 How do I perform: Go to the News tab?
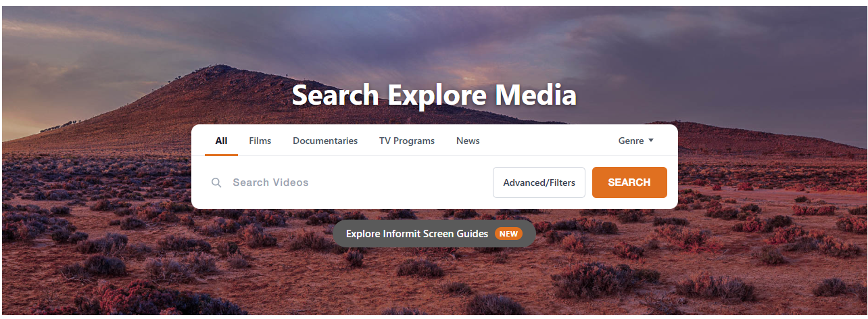(x=468, y=141)
